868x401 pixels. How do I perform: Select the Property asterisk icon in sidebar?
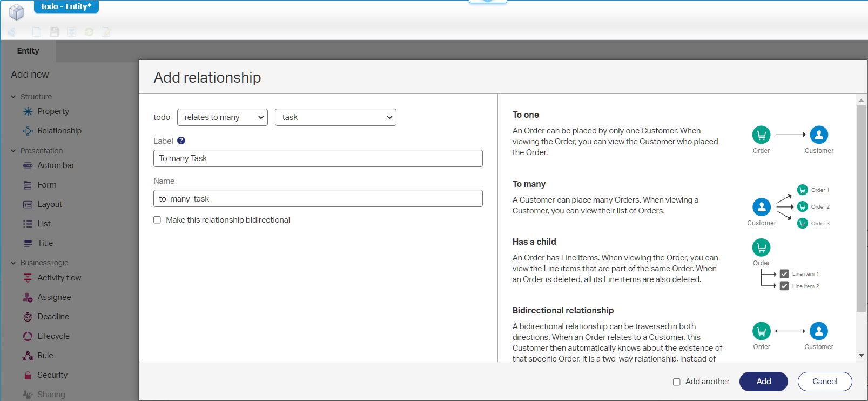pos(28,111)
